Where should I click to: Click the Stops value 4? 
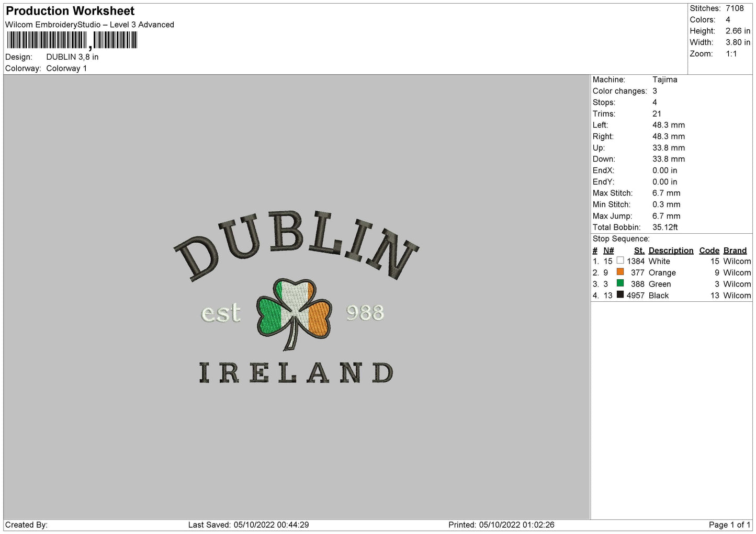655,103
